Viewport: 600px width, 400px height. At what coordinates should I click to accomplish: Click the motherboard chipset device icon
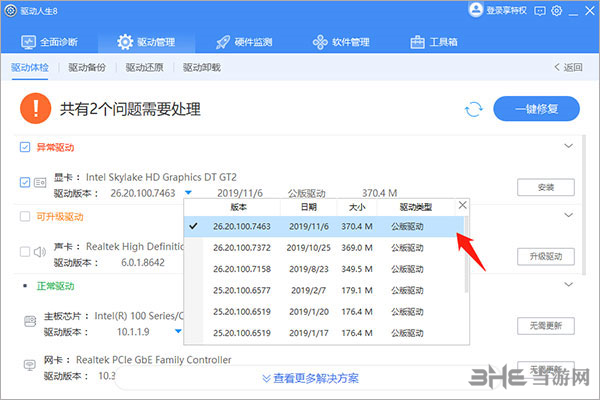[30, 321]
